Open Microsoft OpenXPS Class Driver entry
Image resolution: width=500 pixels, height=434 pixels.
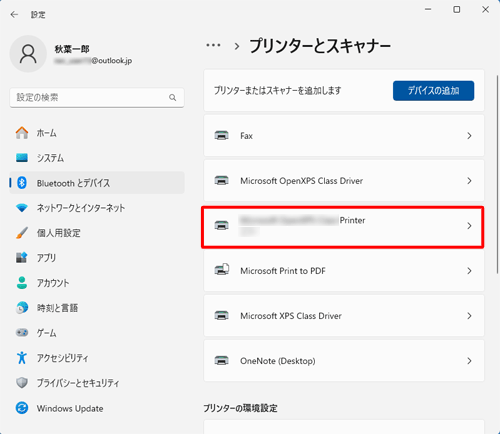[344, 181]
